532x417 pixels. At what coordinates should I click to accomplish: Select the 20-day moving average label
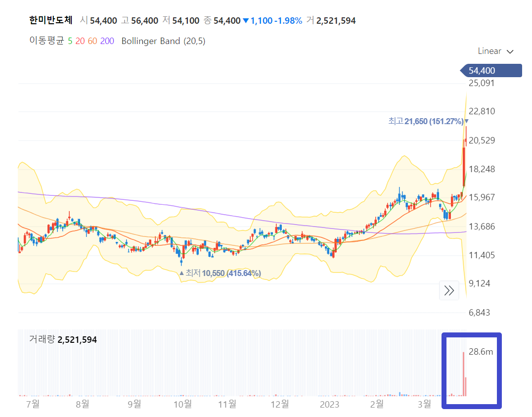click(80, 41)
